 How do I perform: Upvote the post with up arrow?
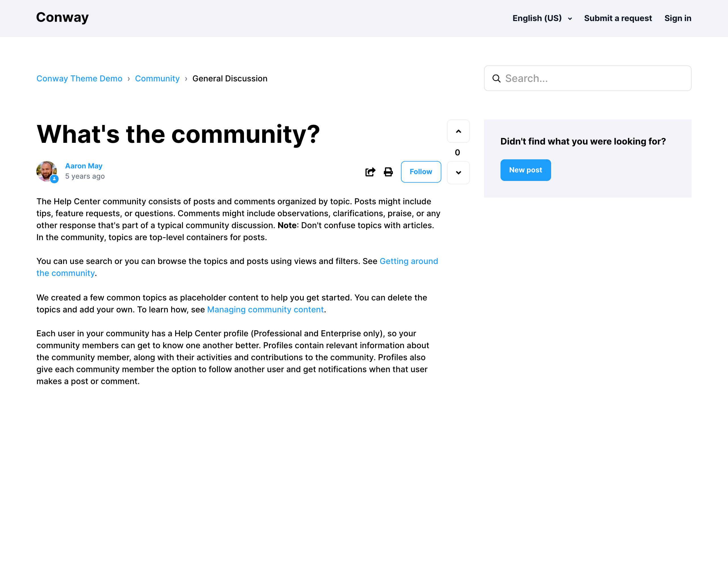click(458, 131)
